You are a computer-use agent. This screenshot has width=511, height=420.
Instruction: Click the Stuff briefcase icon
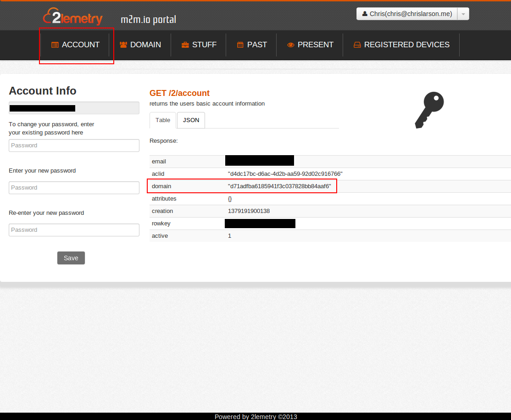point(185,45)
